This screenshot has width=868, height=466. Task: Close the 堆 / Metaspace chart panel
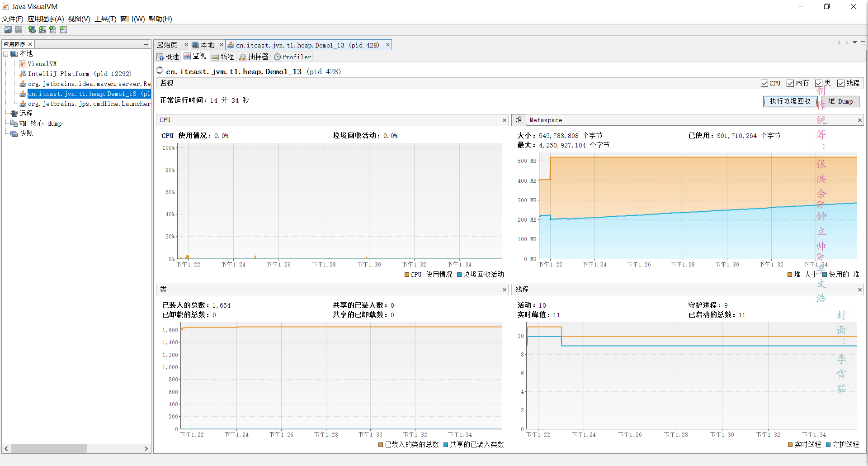pyautogui.click(x=859, y=120)
